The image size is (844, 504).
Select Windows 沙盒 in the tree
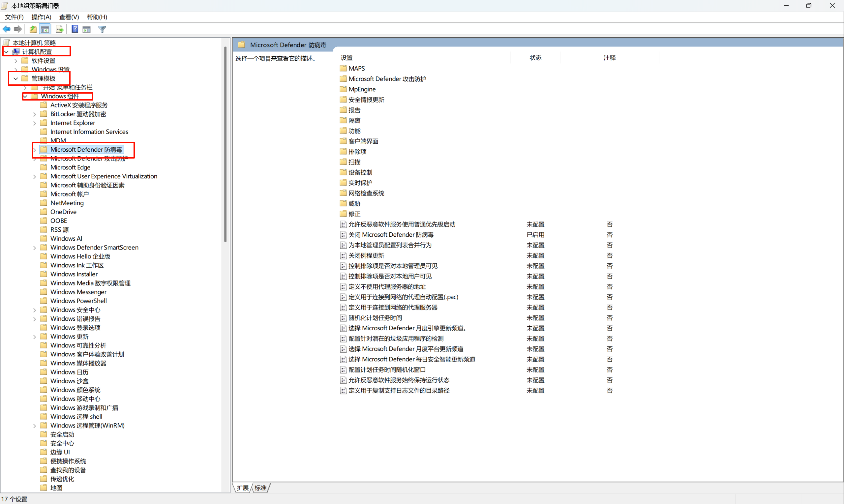[69, 381]
